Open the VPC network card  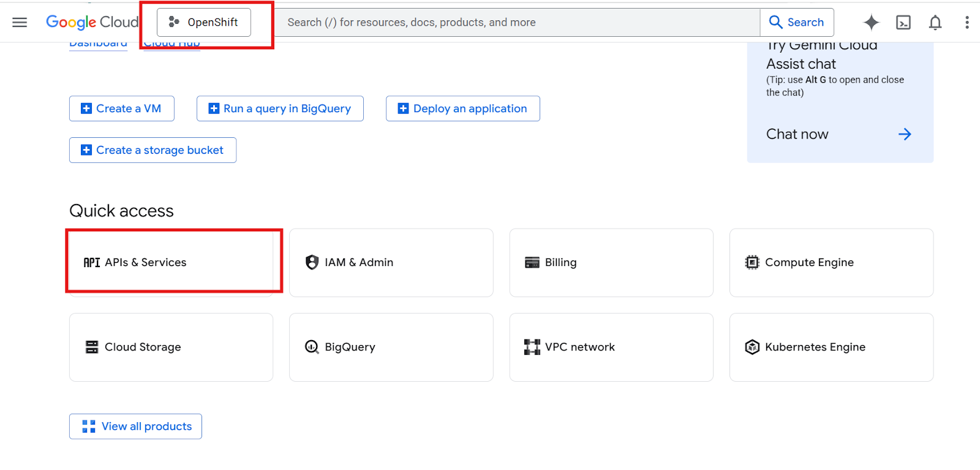tap(611, 347)
